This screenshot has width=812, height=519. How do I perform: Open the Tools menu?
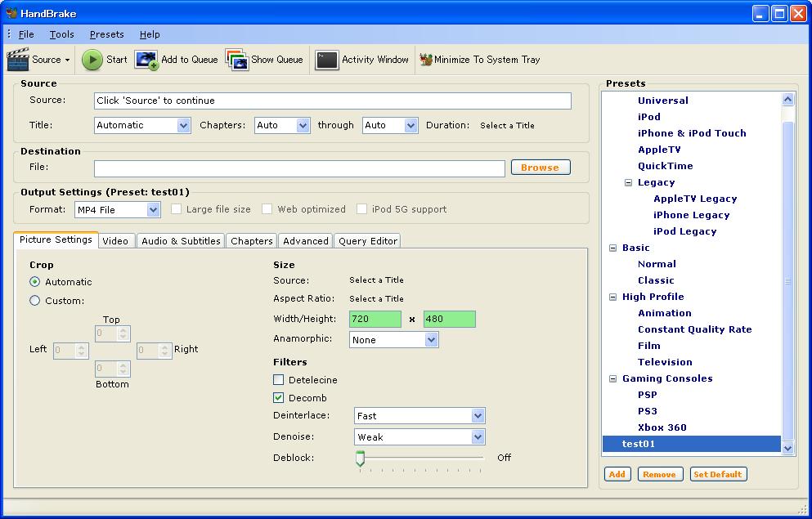[61, 34]
